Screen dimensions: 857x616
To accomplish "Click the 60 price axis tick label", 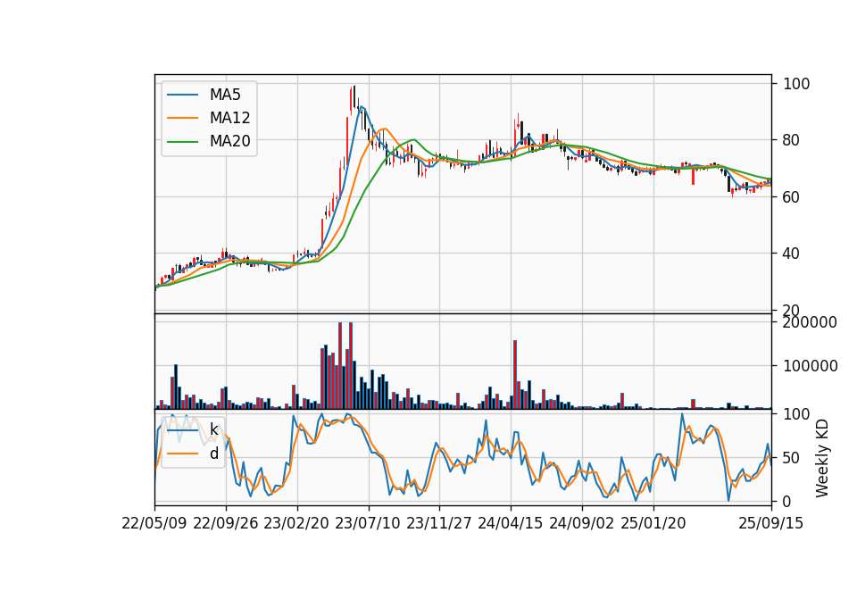I will (x=791, y=196).
